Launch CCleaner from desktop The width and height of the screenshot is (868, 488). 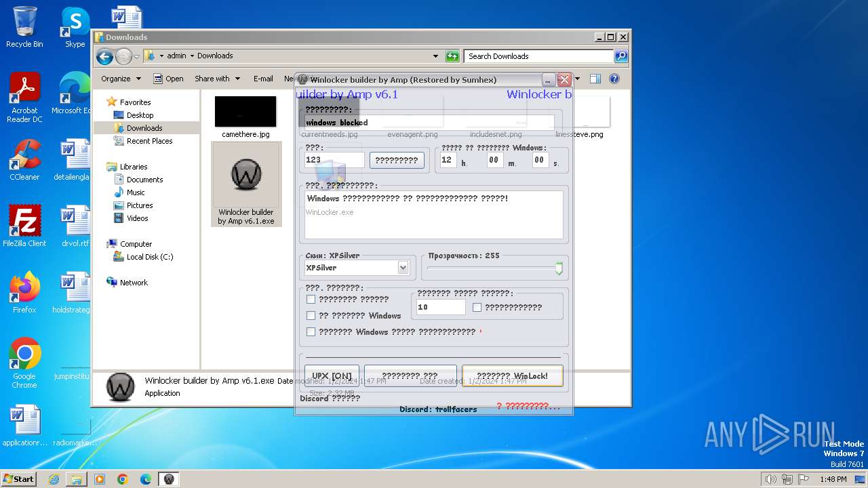(x=24, y=160)
